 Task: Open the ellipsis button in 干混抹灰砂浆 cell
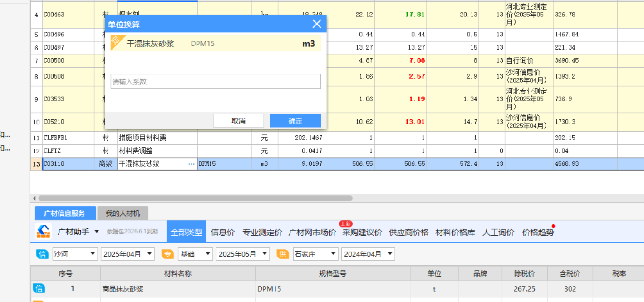click(192, 164)
